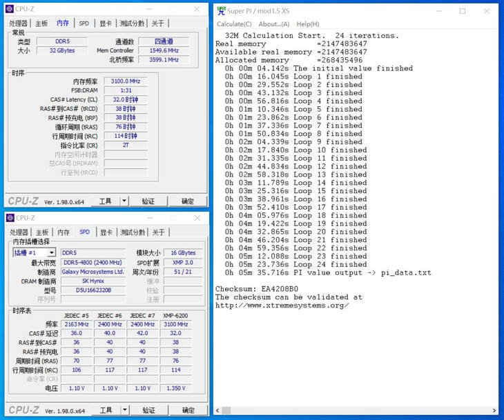Viewport: 504px width, 420px height.
Task: Open the 关于 tab in bottom CPU-Z window
Action: click(x=158, y=232)
